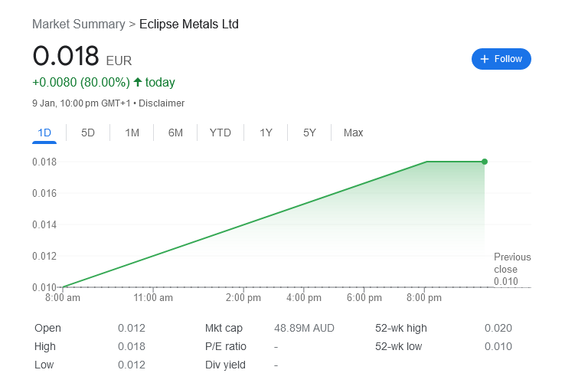588x383 pixels.
Task: Click the 11:00 am axis label
Action: coord(153,298)
